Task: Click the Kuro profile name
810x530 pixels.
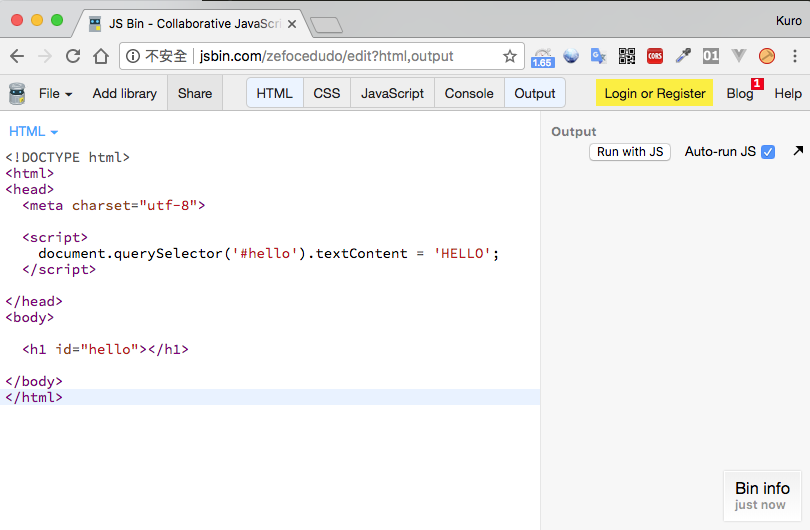Action: [x=788, y=21]
